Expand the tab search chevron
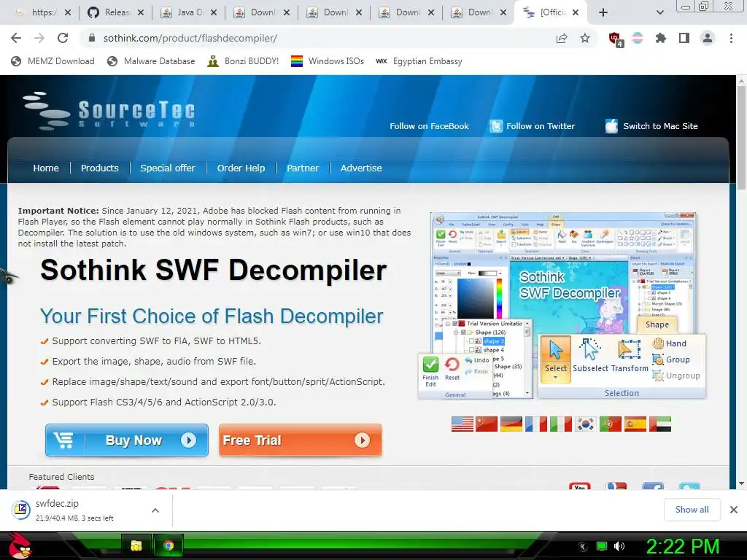 coord(659,13)
